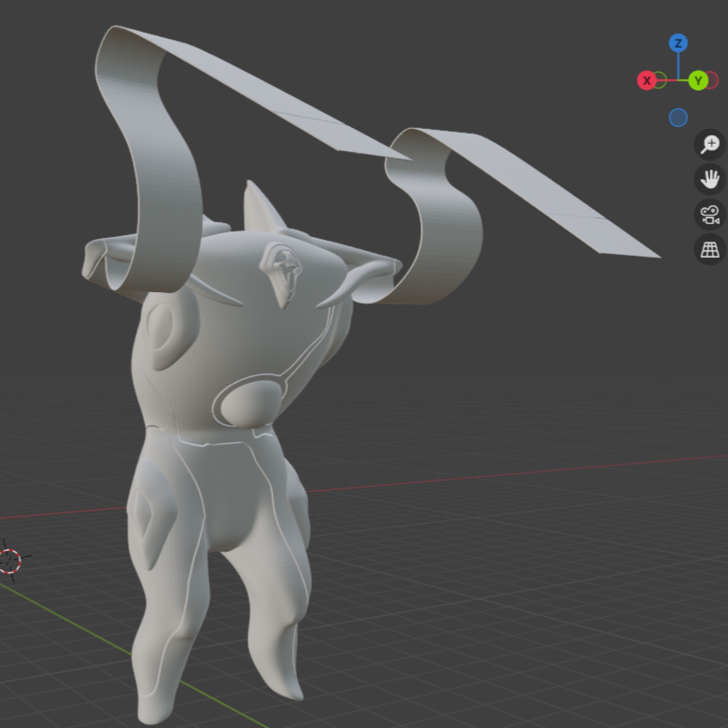Click the unlabeled blue negative-Z gizmo circle
This screenshot has height=728, width=728.
tap(678, 118)
